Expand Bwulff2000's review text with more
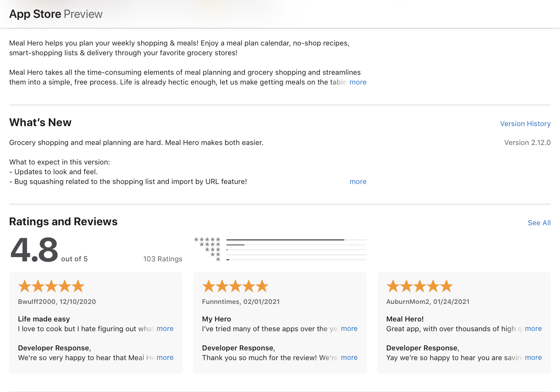This screenshot has width=560, height=392. pyautogui.click(x=165, y=329)
